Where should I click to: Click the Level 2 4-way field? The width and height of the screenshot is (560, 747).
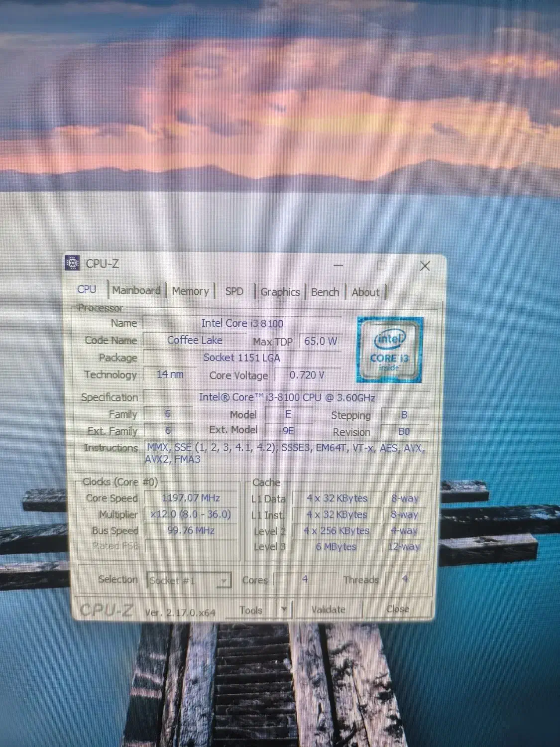pos(404,531)
